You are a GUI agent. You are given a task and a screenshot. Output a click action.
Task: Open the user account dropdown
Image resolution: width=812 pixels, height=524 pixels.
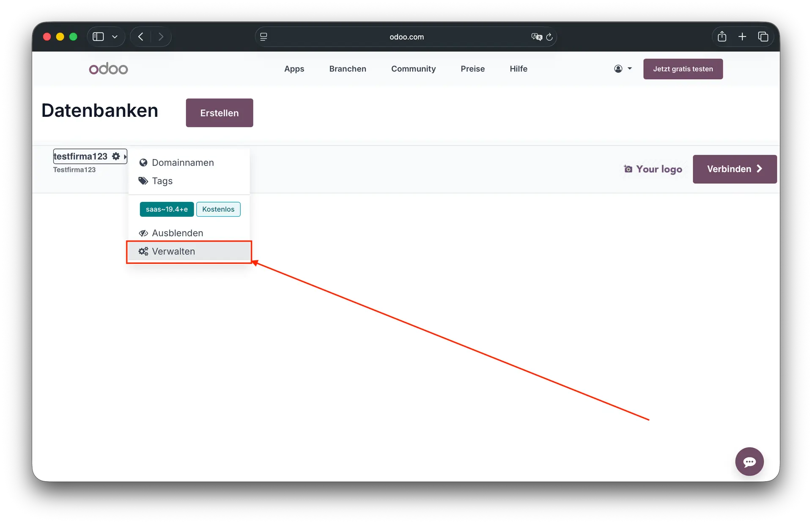click(623, 69)
